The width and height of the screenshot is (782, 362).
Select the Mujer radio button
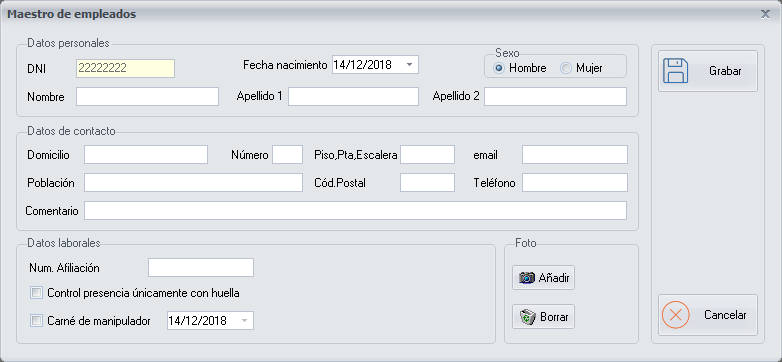(x=565, y=68)
